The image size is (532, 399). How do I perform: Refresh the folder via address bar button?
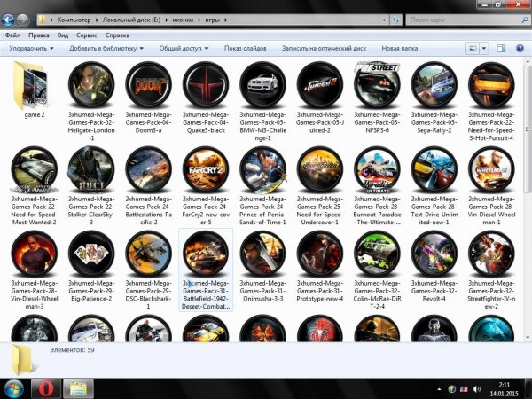pos(395,20)
